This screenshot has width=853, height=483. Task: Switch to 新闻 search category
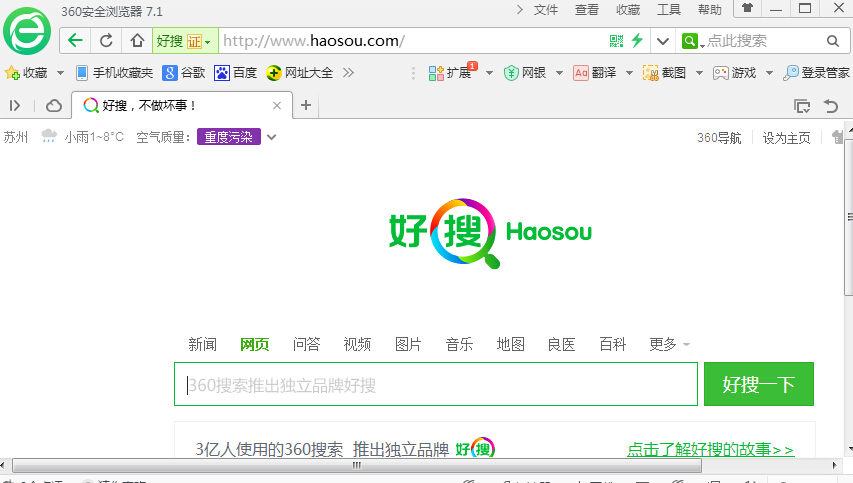coord(202,344)
